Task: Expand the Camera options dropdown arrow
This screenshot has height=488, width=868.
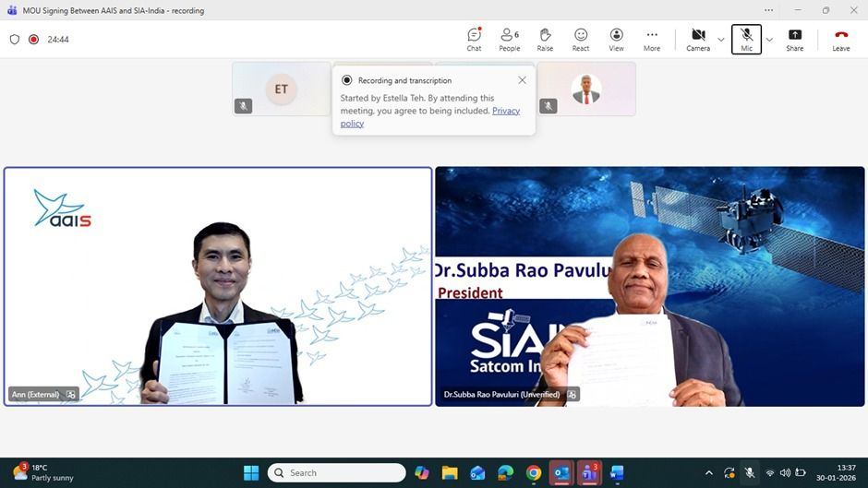Action: pos(721,40)
